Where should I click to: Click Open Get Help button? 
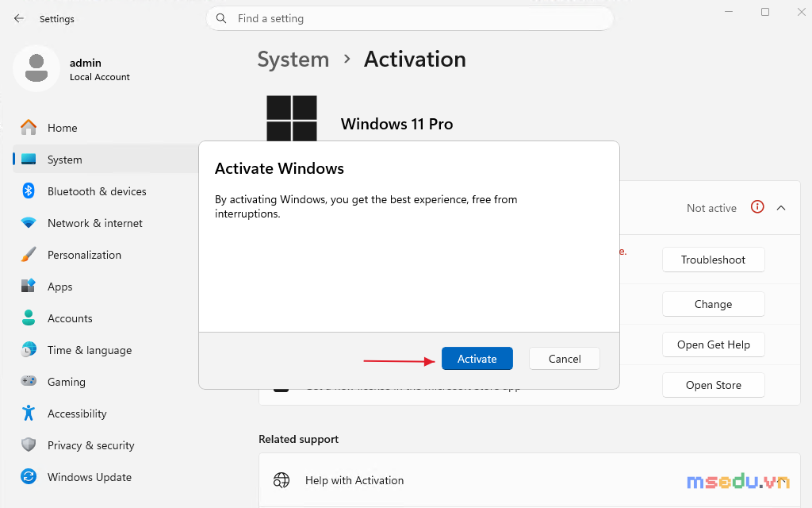pyautogui.click(x=713, y=344)
